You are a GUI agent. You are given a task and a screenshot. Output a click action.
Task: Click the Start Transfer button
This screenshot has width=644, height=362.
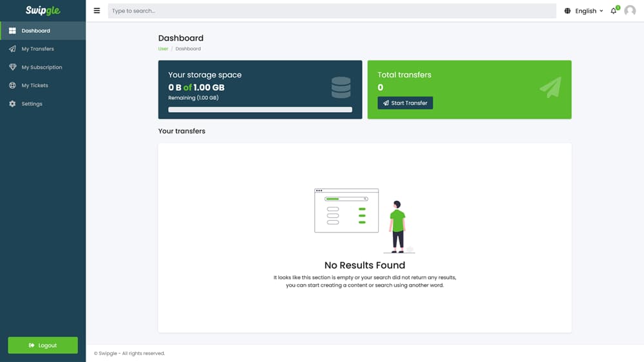coord(405,103)
